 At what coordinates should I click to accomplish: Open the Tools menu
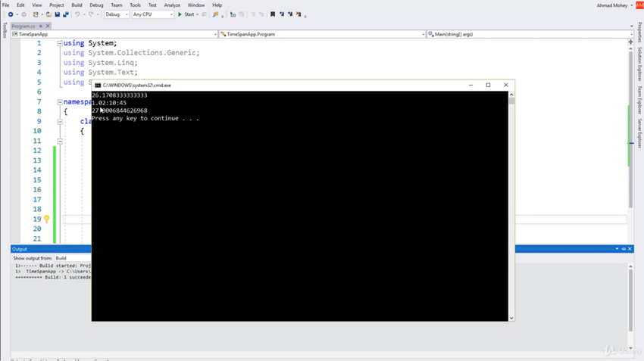135,5
